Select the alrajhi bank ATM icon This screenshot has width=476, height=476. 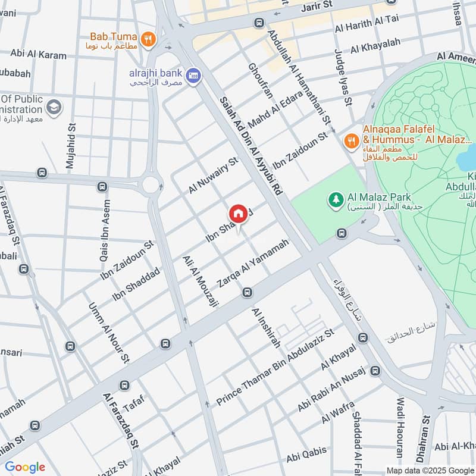tap(193, 76)
